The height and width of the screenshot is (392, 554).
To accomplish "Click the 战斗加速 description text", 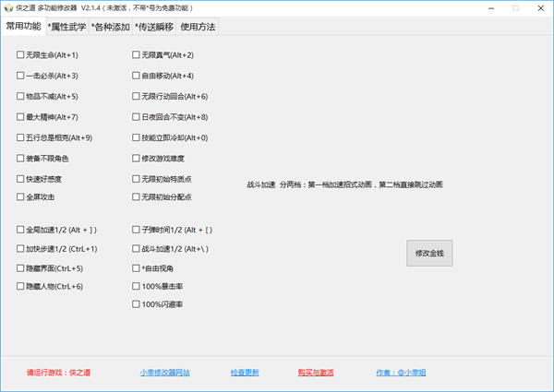I will (x=344, y=184).
